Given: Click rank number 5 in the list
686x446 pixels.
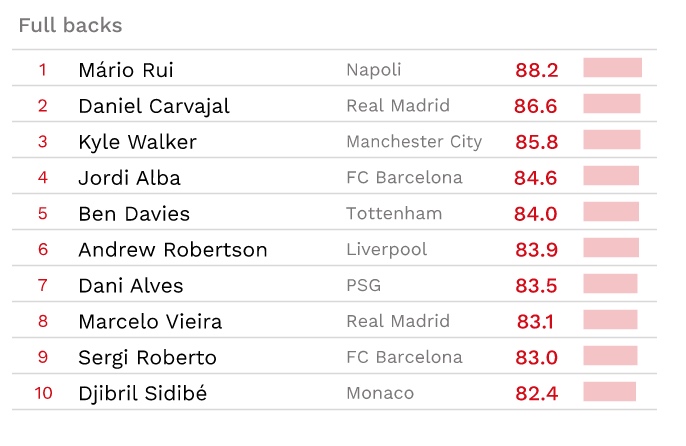Looking at the screenshot, I should (43, 214).
